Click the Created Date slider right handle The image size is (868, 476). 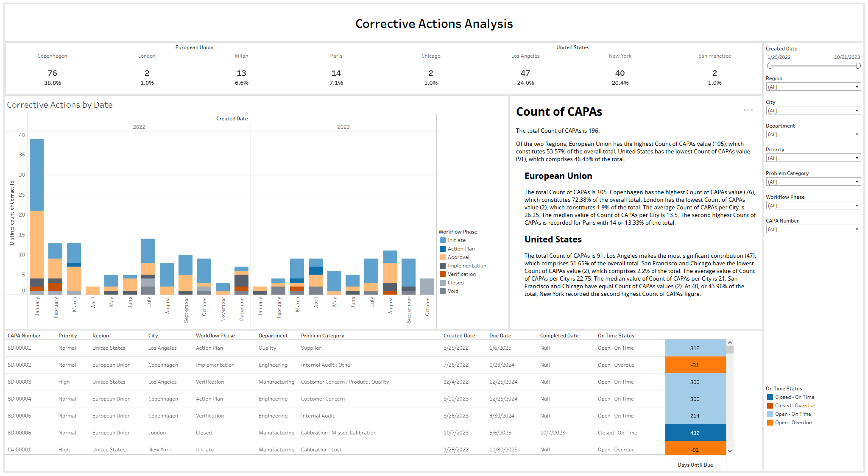click(859, 66)
